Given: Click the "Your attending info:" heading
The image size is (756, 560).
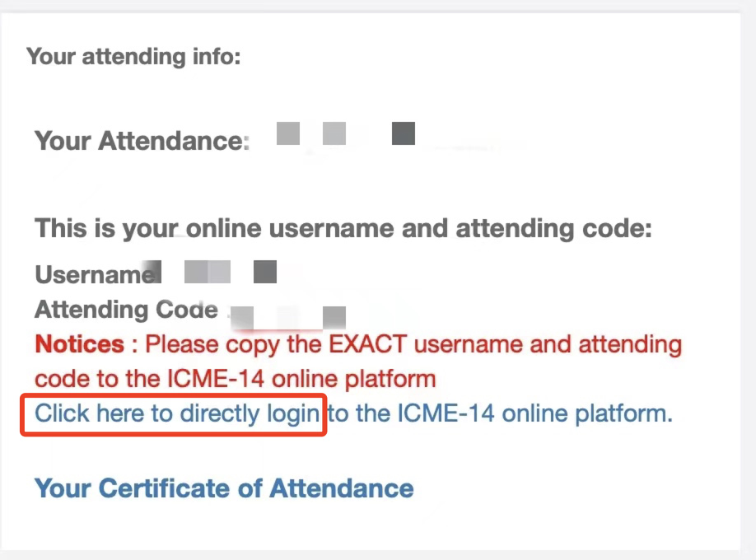Looking at the screenshot, I should [133, 58].
